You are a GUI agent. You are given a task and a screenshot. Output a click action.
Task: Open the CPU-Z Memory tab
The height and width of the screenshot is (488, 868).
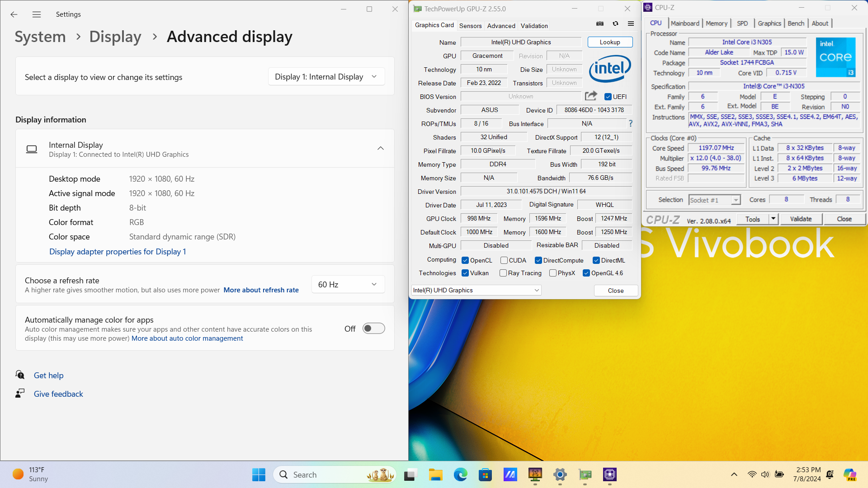pyautogui.click(x=717, y=23)
